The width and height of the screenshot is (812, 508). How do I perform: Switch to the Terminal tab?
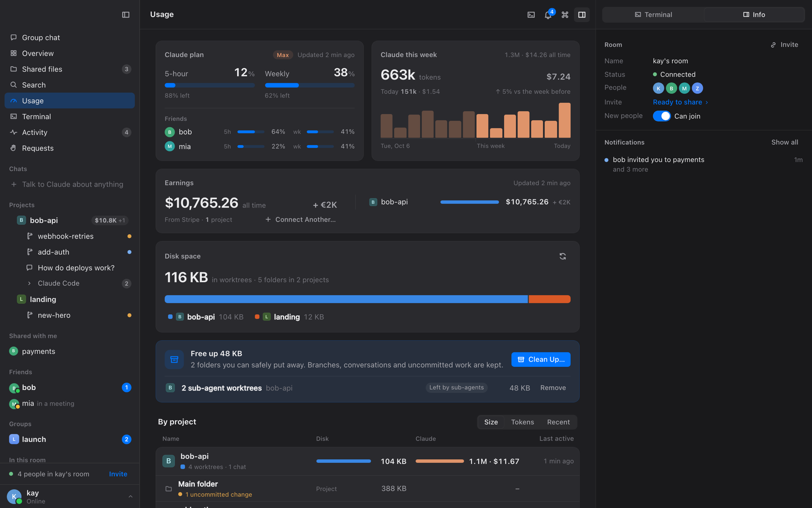[653, 15]
